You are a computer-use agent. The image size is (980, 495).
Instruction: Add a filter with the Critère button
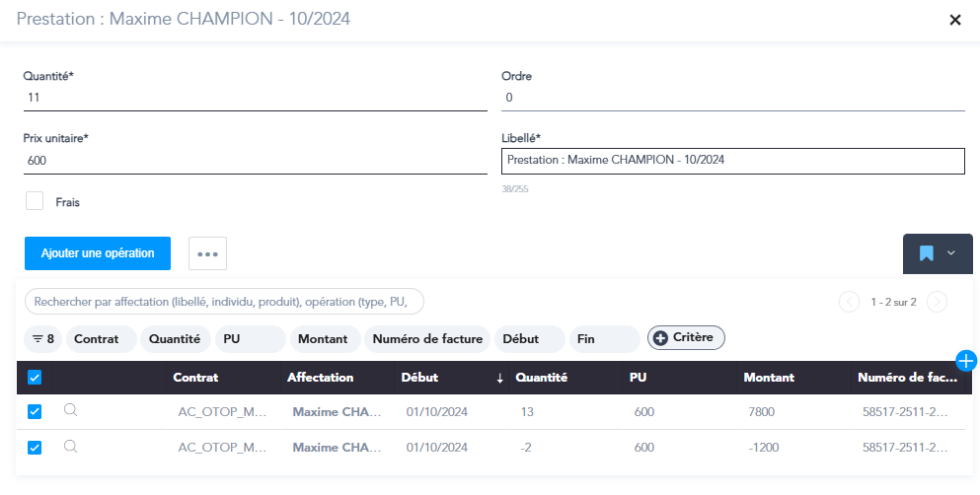(686, 338)
